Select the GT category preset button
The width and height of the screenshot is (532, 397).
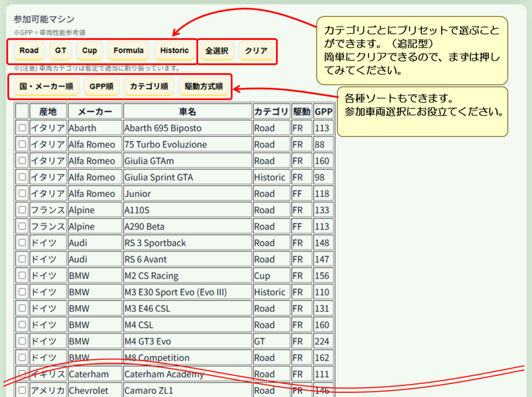point(61,51)
